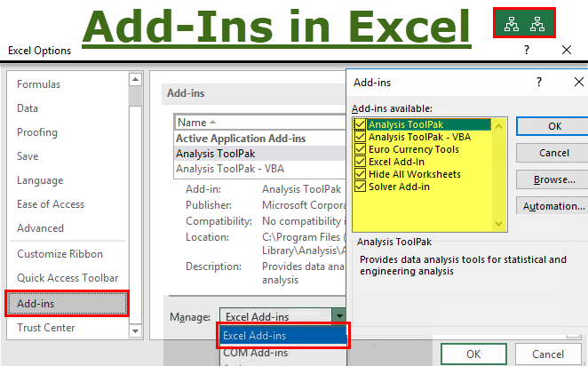The height and width of the screenshot is (366, 588).
Task: Open help in the Add-ins dialog
Action: point(539,82)
